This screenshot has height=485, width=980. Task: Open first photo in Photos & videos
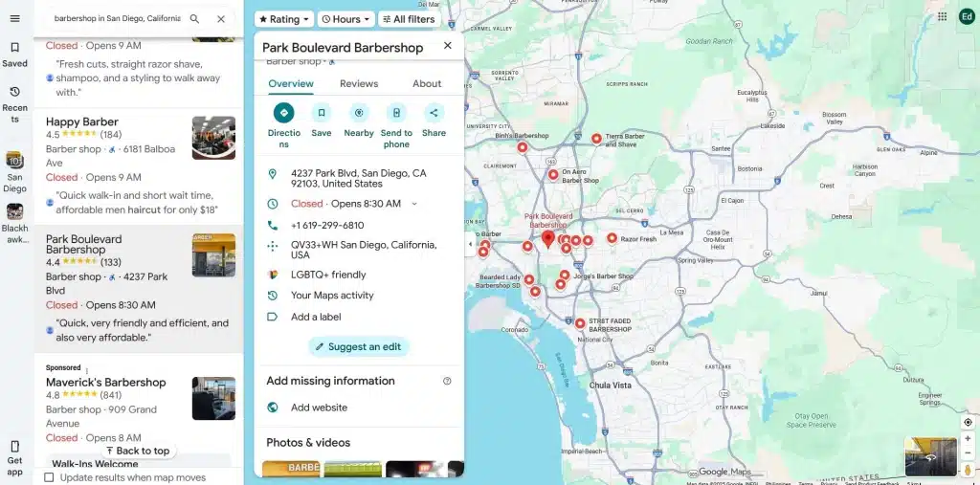(x=291, y=469)
